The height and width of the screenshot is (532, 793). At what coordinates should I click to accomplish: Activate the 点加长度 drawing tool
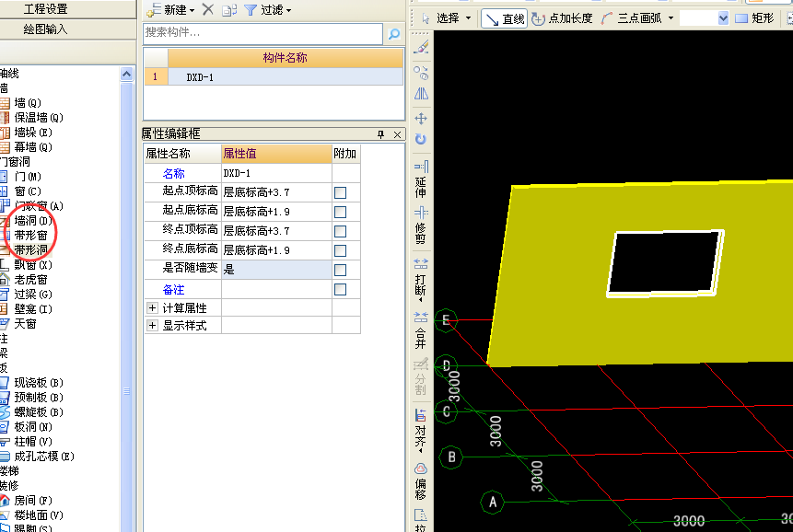563,18
